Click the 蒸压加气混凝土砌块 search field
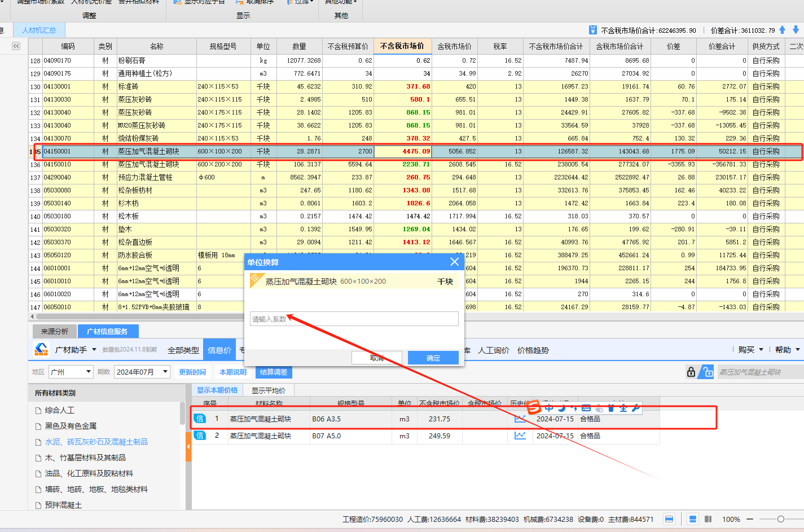 tap(760, 372)
